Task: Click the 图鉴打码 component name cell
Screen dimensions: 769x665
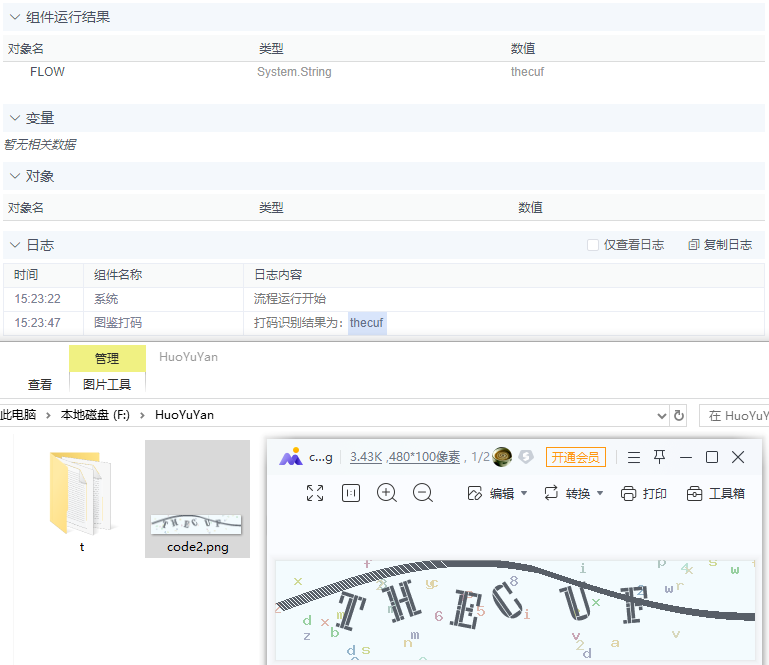Action: [118, 323]
